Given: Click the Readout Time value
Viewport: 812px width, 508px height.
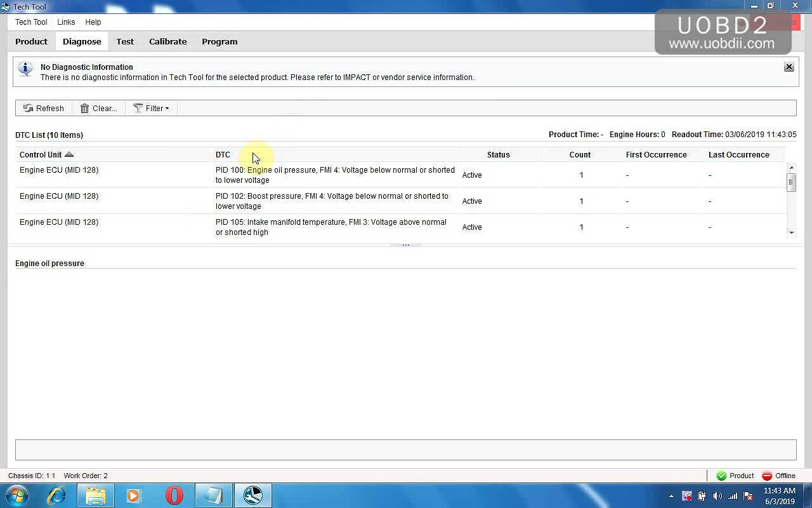Looking at the screenshot, I should click(761, 135).
